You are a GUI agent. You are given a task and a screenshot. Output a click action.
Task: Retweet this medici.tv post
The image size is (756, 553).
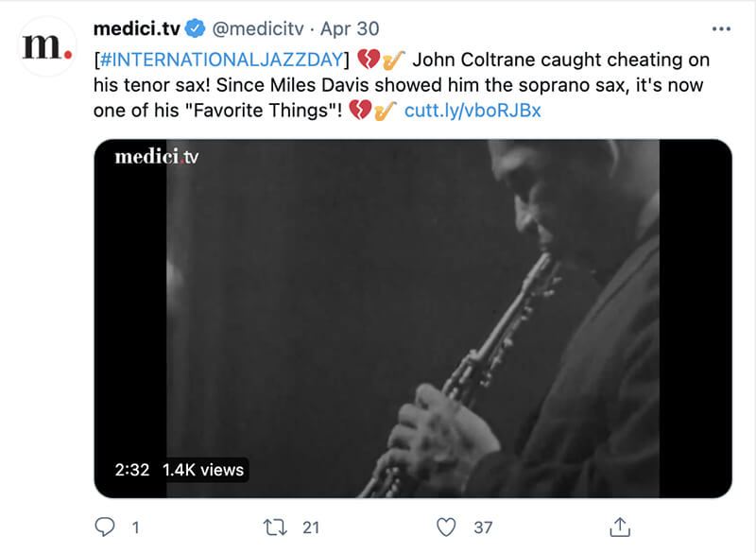pos(275,526)
